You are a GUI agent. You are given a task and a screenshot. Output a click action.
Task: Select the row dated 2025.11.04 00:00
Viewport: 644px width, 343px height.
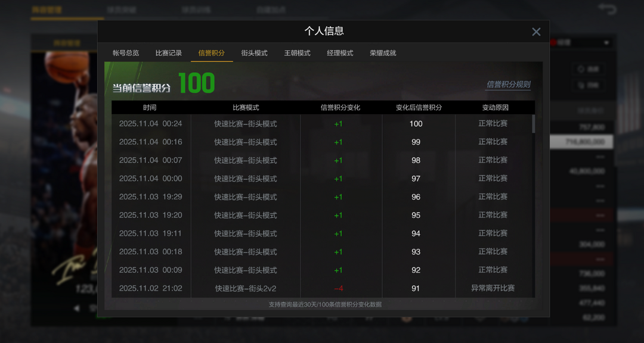(322, 179)
